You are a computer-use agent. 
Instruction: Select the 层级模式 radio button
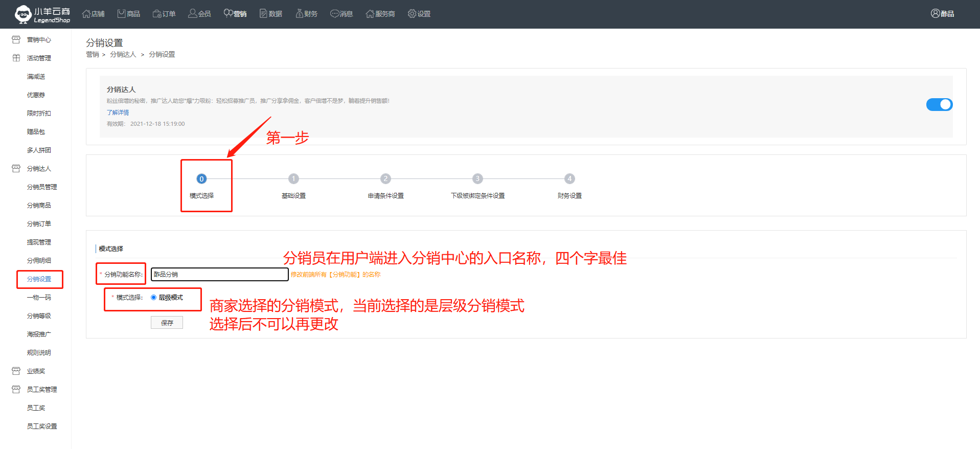point(153,298)
